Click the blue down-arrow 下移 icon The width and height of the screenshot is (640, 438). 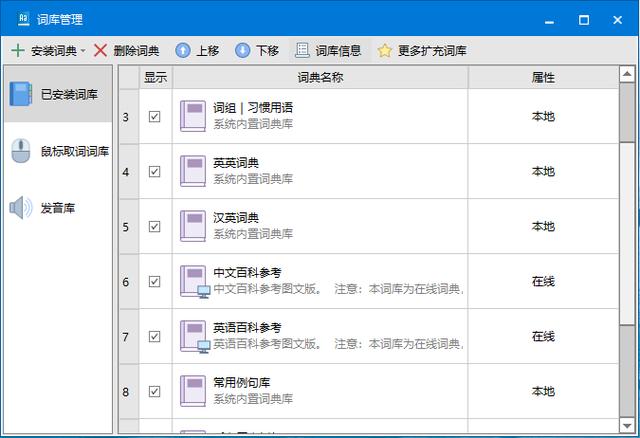coord(242,51)
